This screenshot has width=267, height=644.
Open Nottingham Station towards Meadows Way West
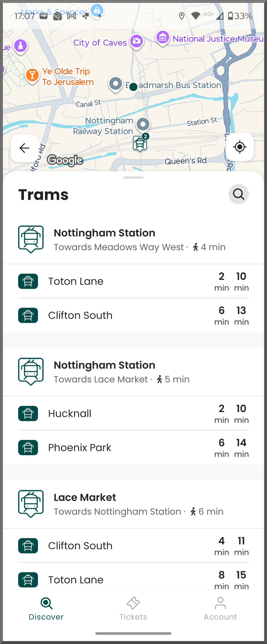pos(133,239)
